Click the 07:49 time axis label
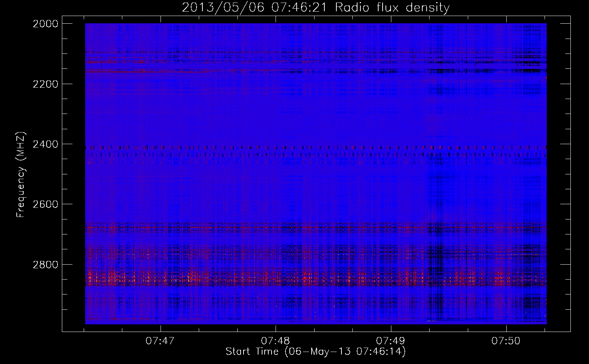Viewport: 589px width, 364px height. (x=391, y=341)
